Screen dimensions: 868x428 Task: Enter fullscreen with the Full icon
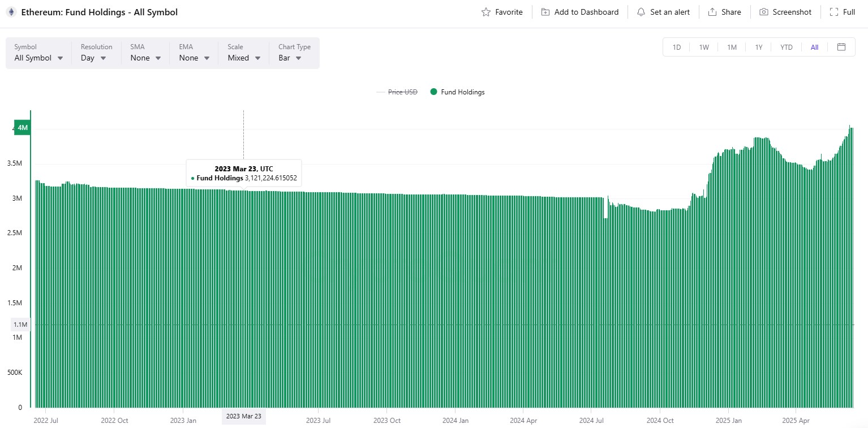(834, 12)
